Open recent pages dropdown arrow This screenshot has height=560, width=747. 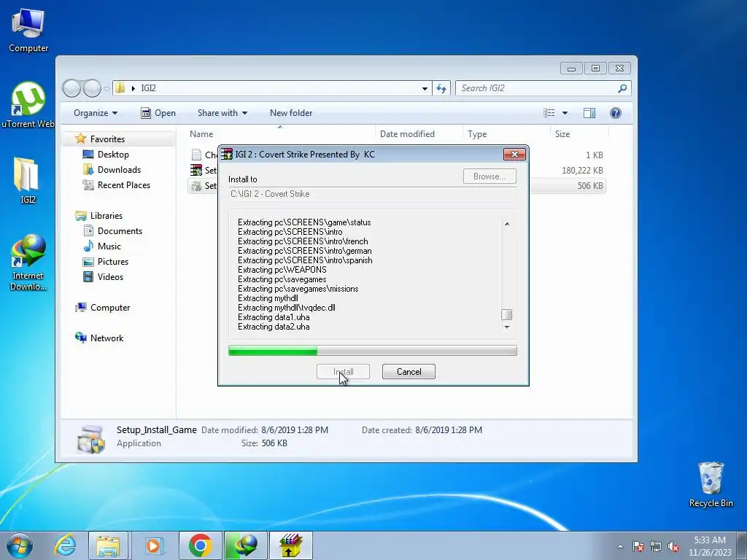click(107, 88)
